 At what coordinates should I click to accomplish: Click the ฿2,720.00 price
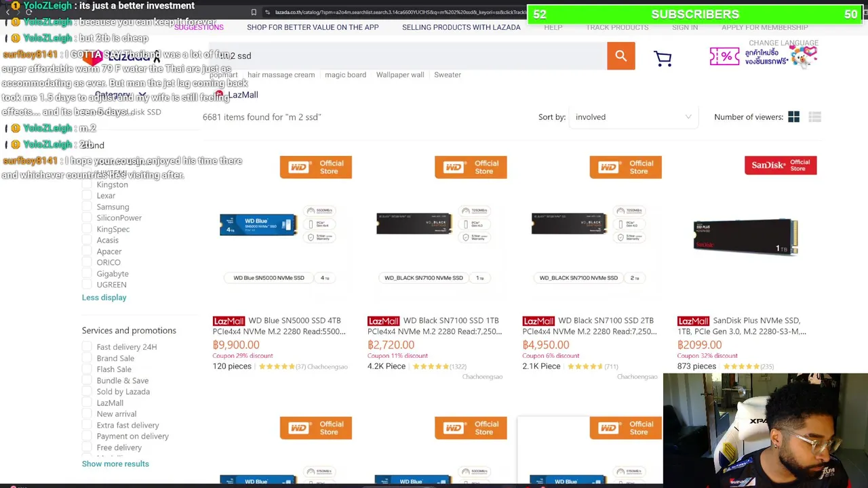391,345
